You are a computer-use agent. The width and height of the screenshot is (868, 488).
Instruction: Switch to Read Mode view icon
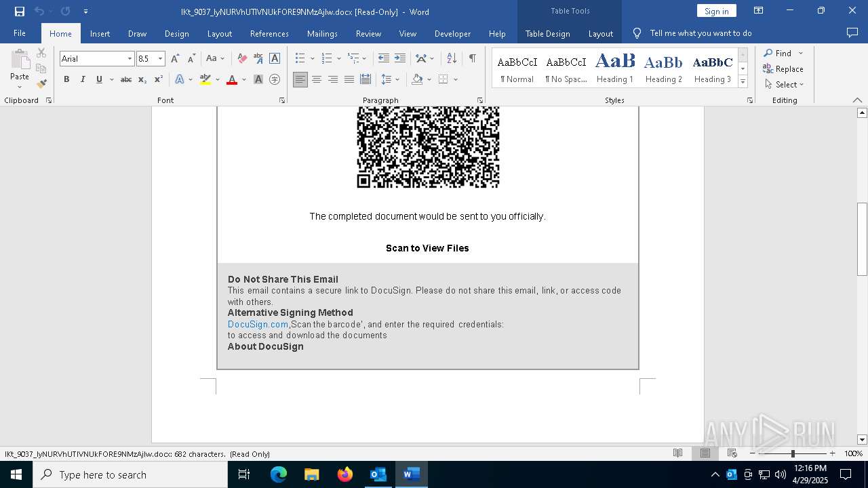(x=677, y=453)
